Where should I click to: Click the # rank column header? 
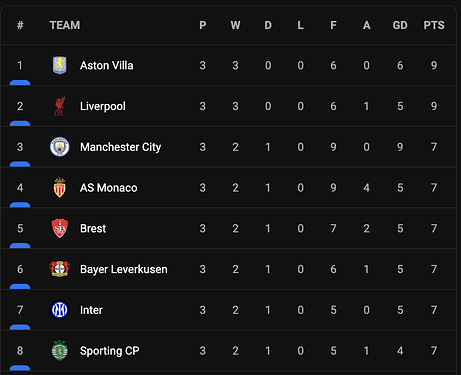pyautogui.click(x=20, y=25)
